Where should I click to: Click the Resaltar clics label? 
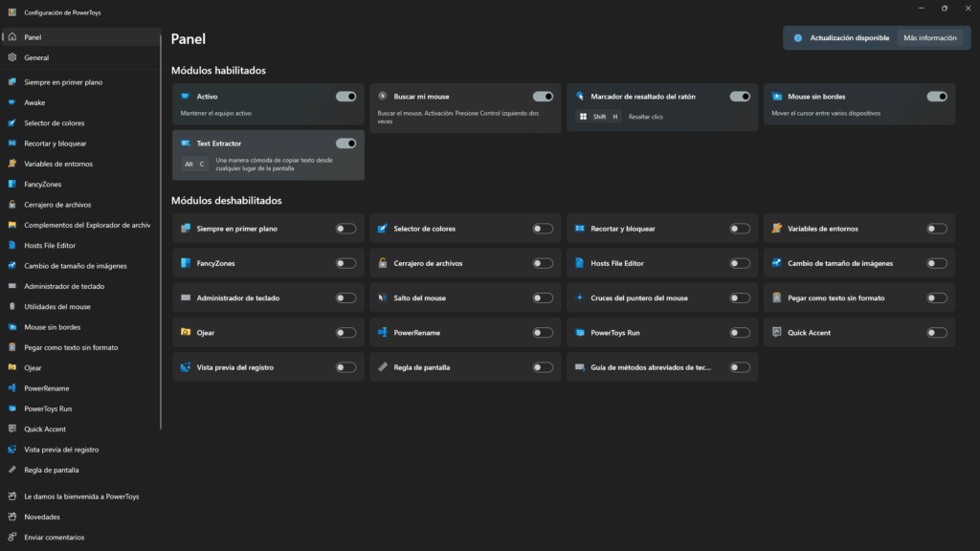tap(646, 117)
